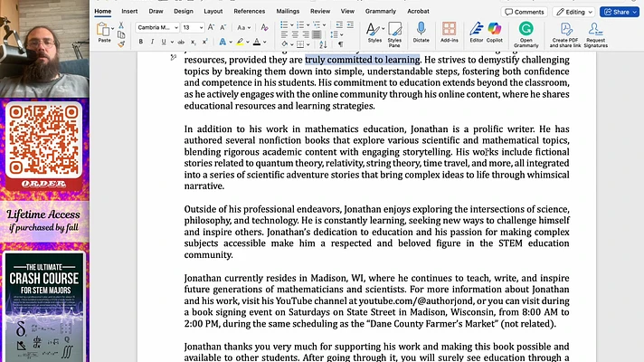
Task: Go to the References tab
Action: 250,12
